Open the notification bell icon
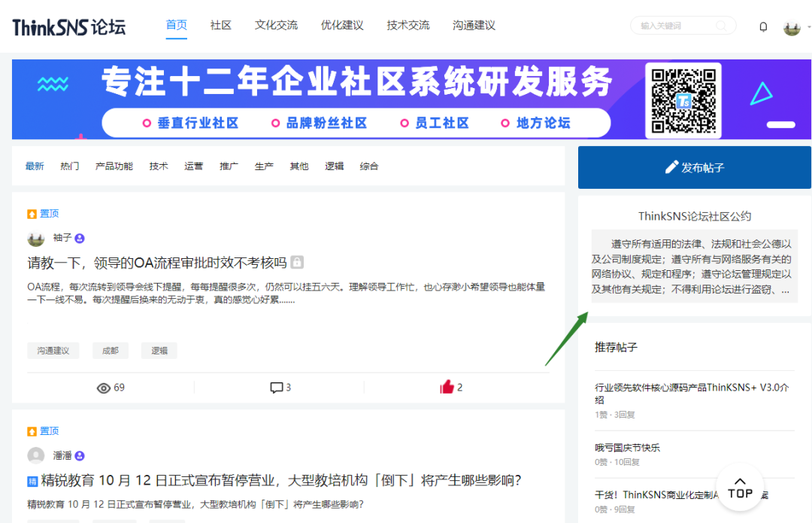Screen dimensions: 812x523 (763, 26)
